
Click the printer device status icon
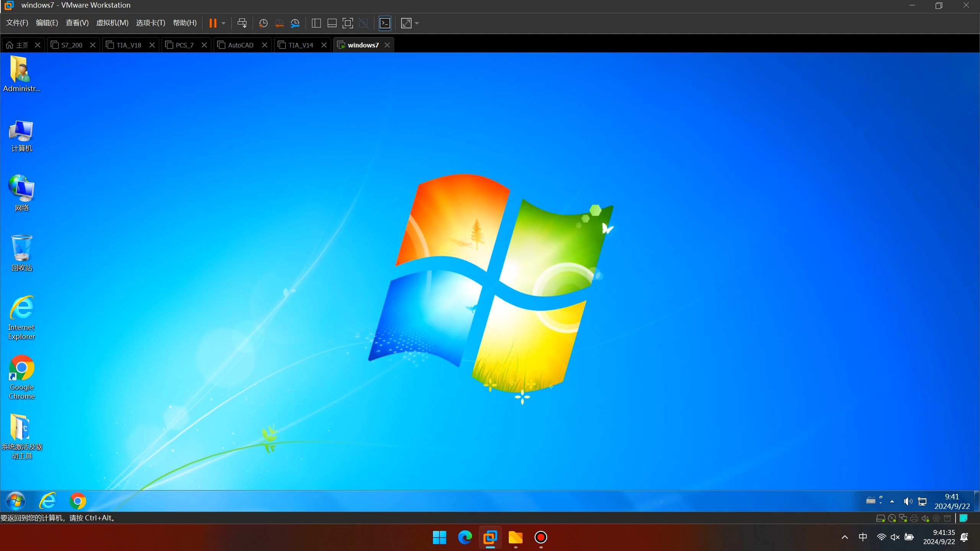[914, 518]
